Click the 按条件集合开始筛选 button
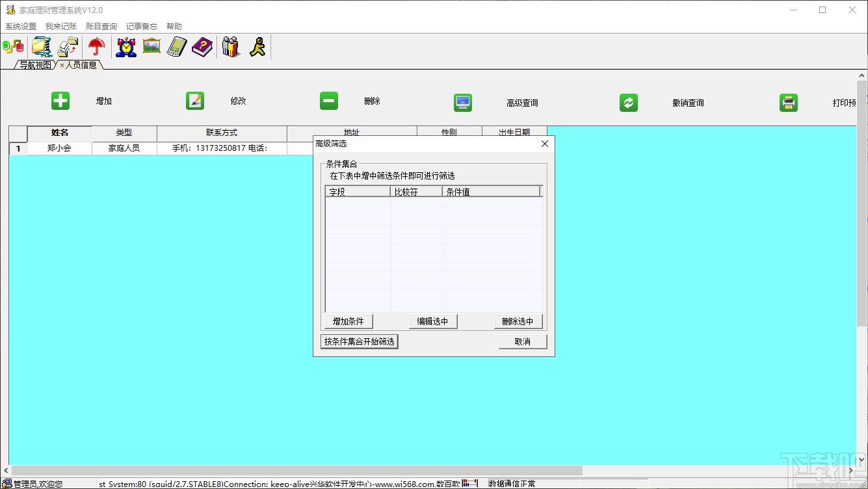The image size is (868, 489). click(359, 341)
